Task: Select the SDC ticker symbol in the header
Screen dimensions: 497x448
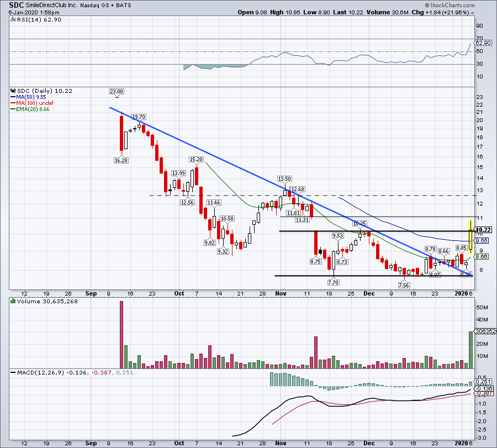Action: pyautogui.click(x=16, y=5)
